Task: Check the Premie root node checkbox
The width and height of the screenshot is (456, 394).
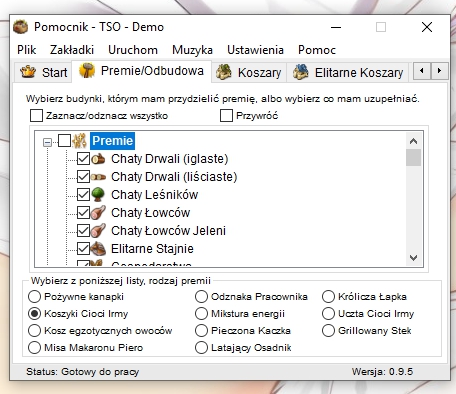Action: (x=64, y=141)
